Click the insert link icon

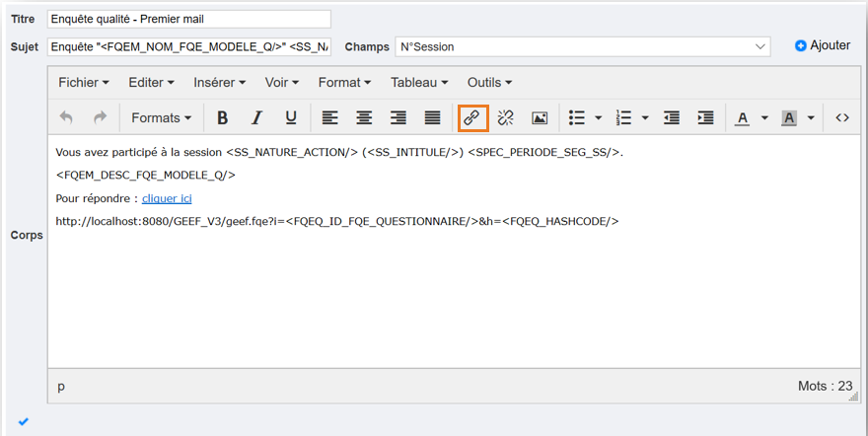pyautogui.click(x=471, y=117)
